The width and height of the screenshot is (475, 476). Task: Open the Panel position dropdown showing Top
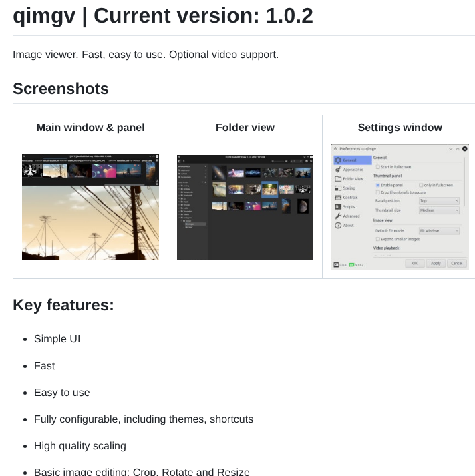click(x=439, y=201)
